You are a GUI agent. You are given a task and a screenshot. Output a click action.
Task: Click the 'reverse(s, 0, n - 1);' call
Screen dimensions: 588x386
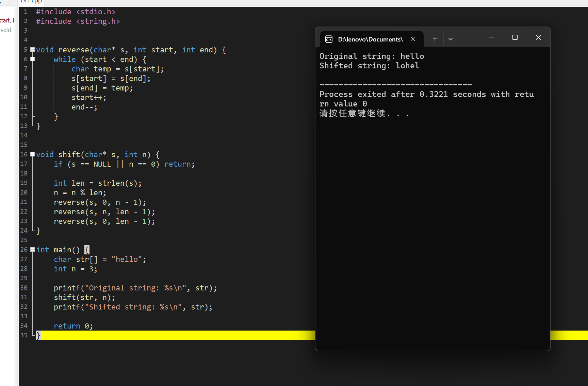click(100, 202)
